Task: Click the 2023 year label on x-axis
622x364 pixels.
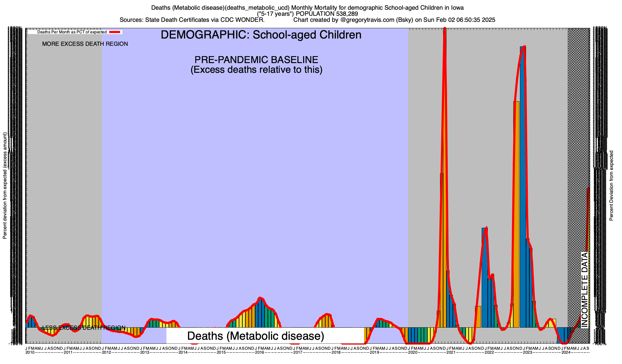Action: (x=527, y=352)
